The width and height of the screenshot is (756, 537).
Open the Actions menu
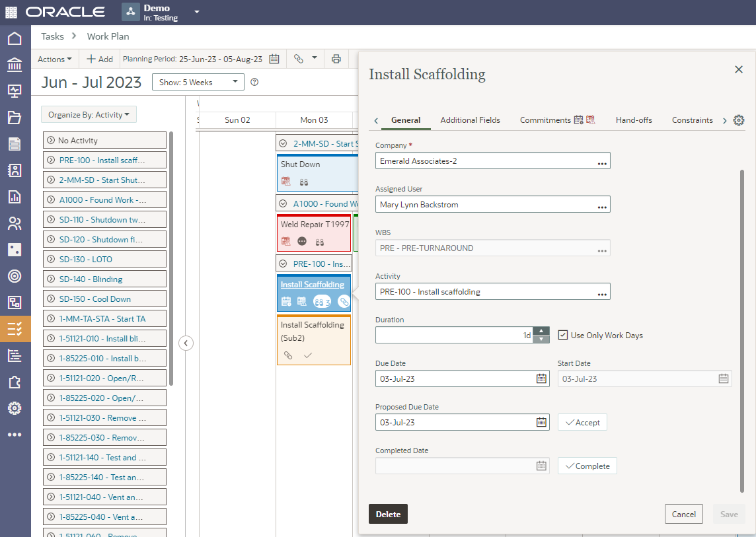pos(55,59)
